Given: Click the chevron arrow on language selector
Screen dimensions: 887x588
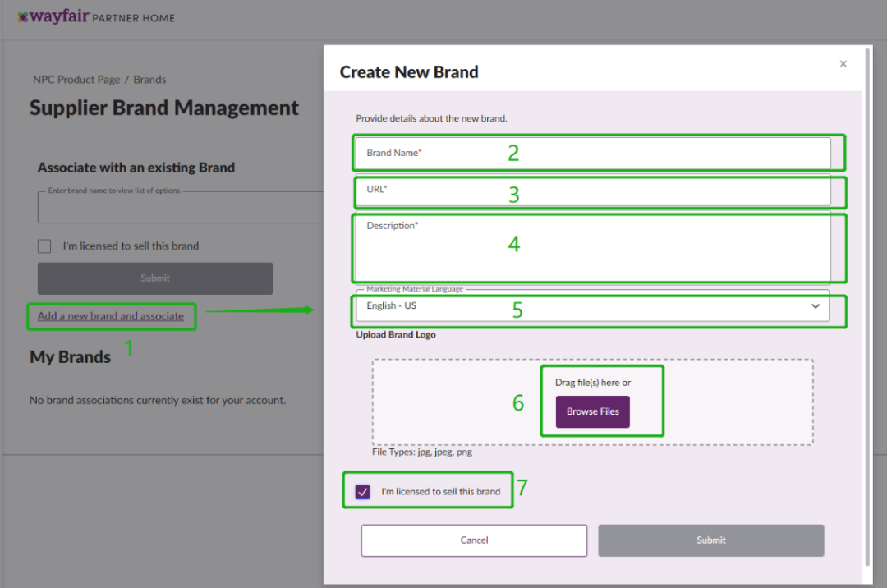Looking at the screenshot, I should pyautogui.click(x=816, y=306).
